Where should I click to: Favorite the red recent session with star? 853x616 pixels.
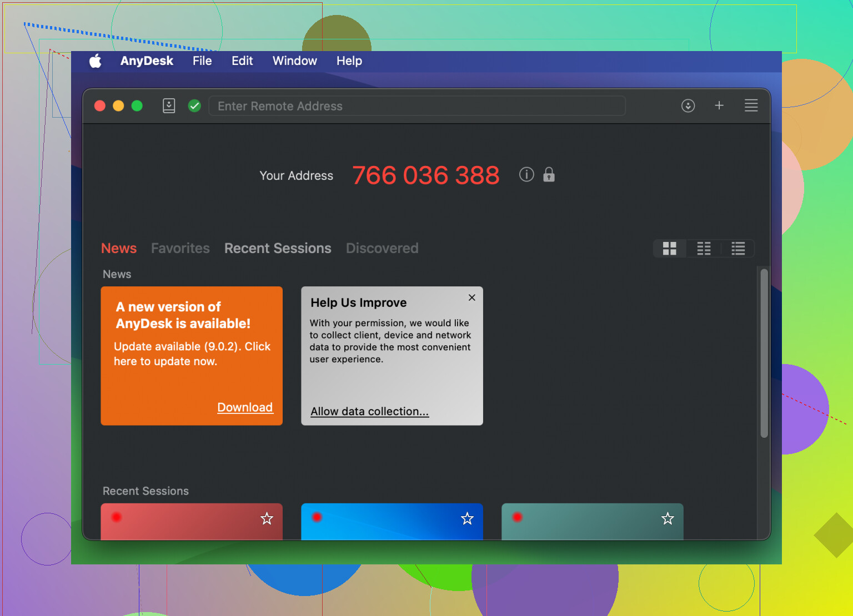(x=267, y=518)
